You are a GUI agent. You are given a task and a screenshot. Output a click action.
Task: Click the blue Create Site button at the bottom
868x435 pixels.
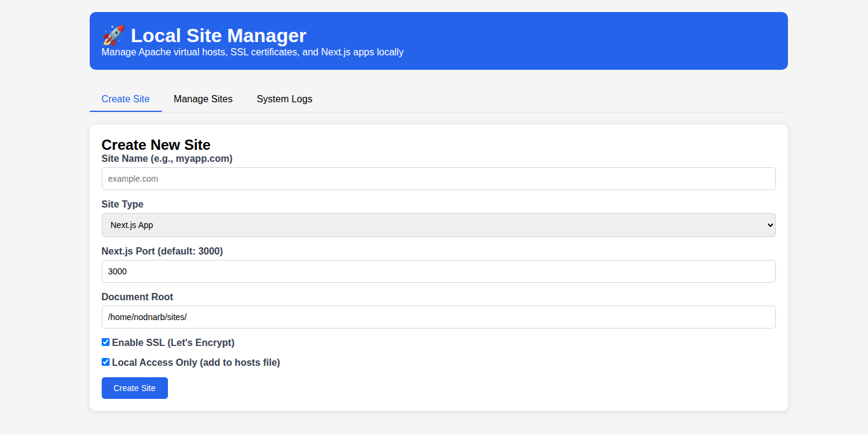(134, 387)
